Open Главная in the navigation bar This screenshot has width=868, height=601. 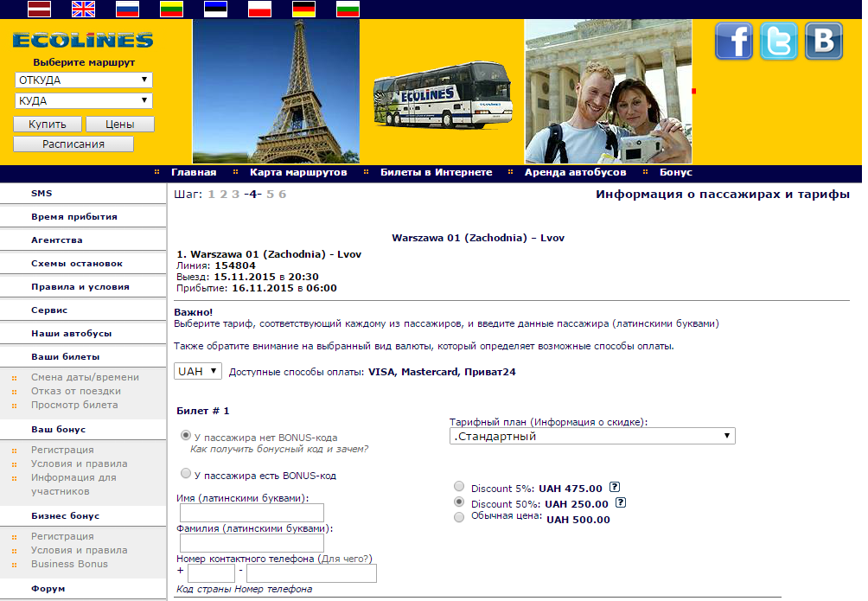(x=194, y=172)
